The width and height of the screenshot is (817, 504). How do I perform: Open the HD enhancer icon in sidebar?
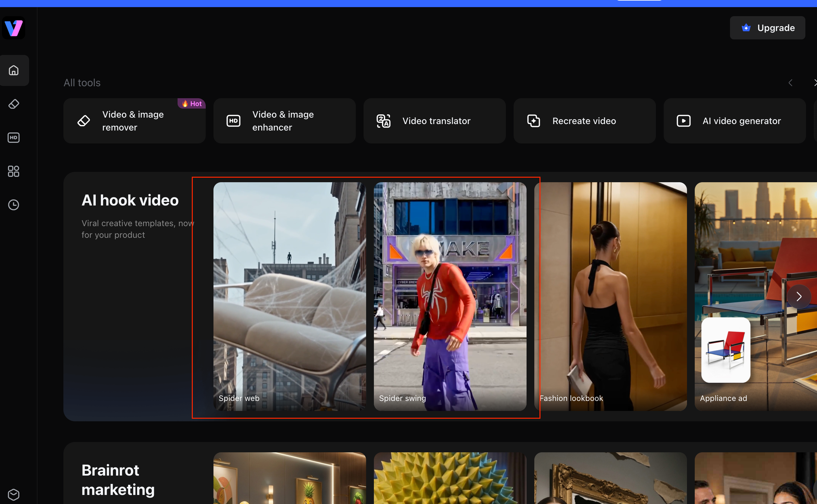(x=14, y=138)
